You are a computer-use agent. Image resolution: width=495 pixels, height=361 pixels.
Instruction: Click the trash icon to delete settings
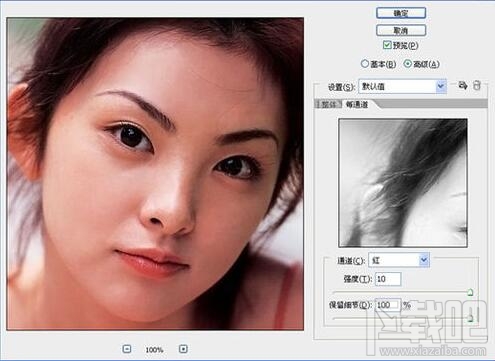tap(477, 85)
